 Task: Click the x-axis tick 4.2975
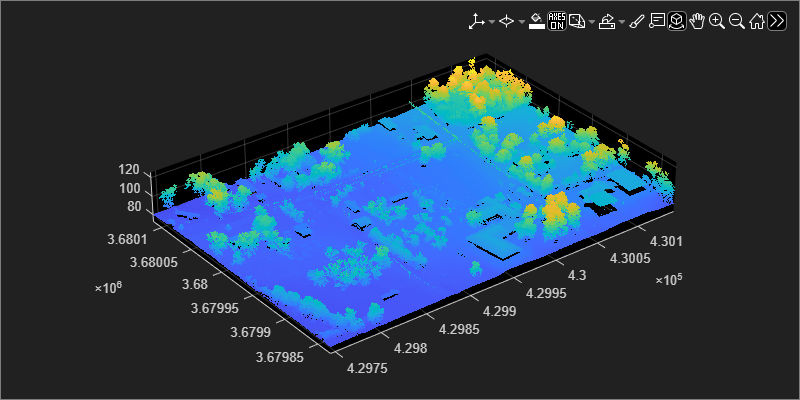(x=367, y=368)
